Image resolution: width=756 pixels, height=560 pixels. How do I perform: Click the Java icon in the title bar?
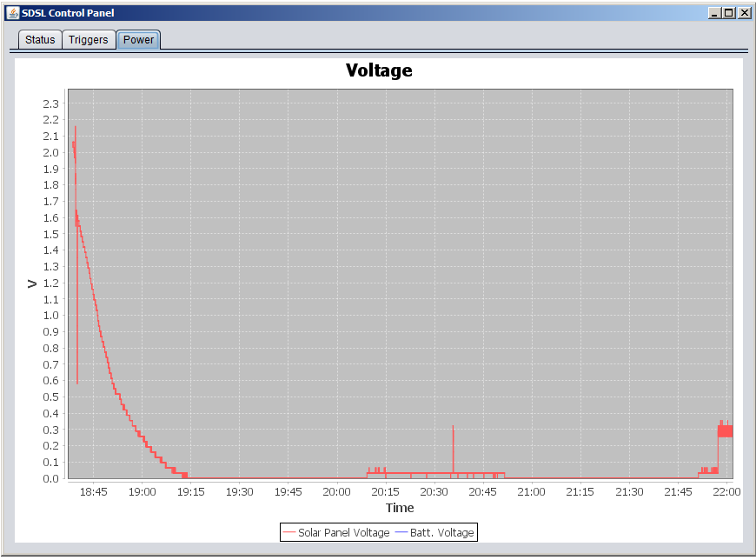coord(12,13)
